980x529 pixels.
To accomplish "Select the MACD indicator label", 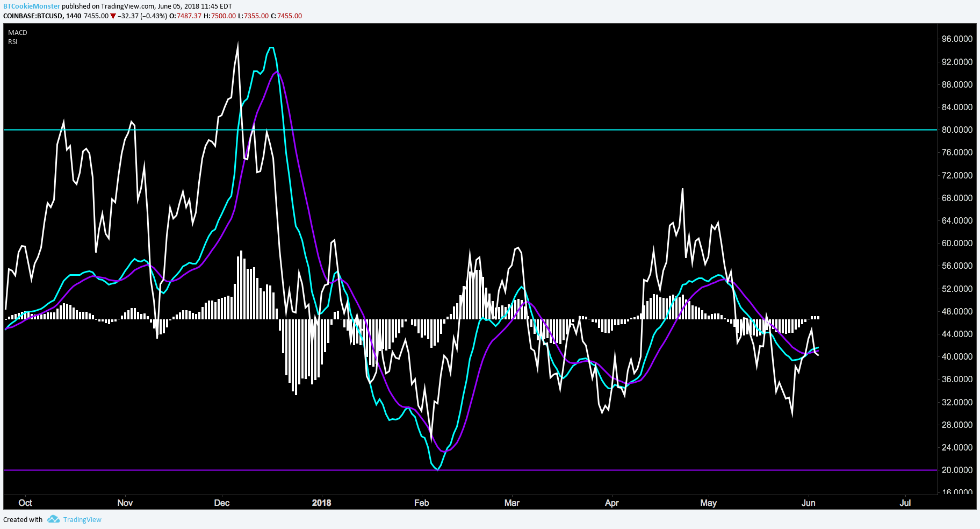I will pos(18,33).
